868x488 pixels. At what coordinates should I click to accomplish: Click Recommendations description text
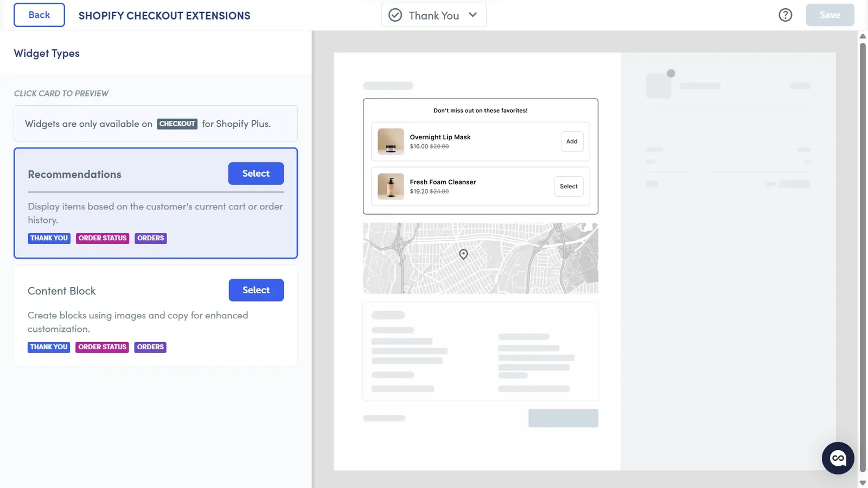pyautogui.click(x=156, y=213)
